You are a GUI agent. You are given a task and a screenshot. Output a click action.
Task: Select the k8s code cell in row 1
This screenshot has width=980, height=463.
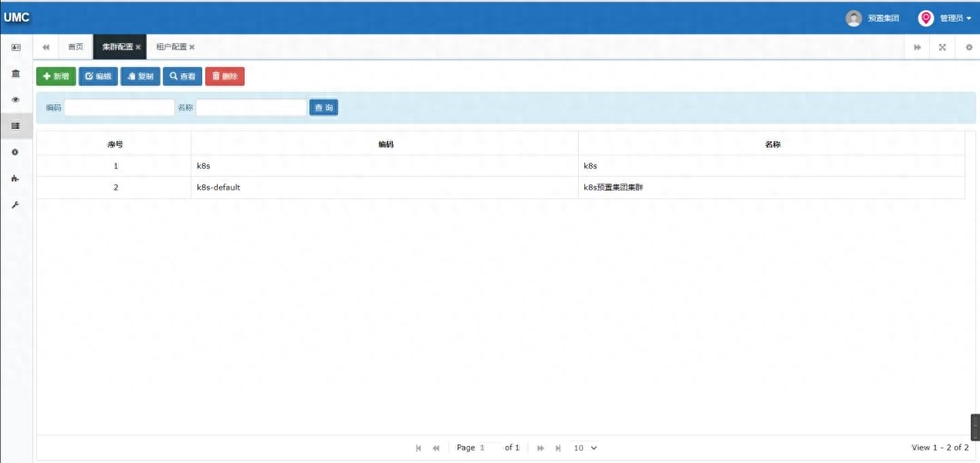[x=385, y=166]
